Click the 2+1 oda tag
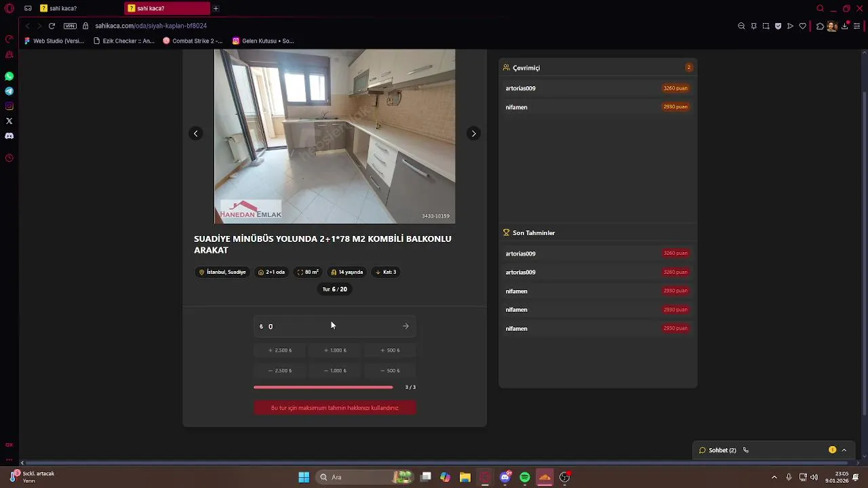Image resolution: width=868 pixels, height=488 pixels. click(x=271, y=272)
